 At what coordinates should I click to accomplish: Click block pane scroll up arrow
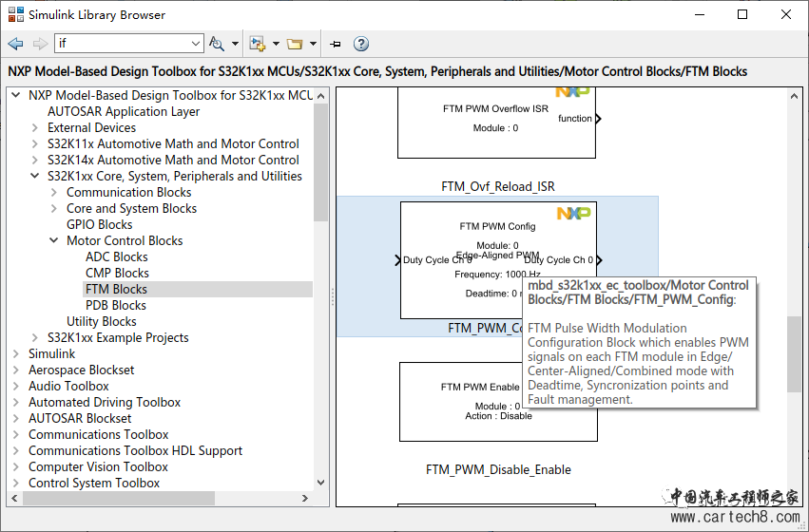[794, 96]
